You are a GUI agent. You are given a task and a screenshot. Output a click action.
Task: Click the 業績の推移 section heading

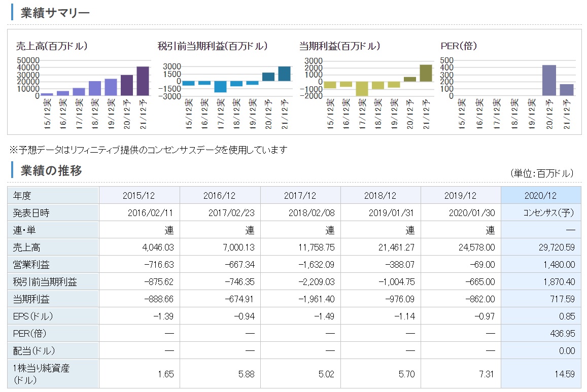(51, 171)
